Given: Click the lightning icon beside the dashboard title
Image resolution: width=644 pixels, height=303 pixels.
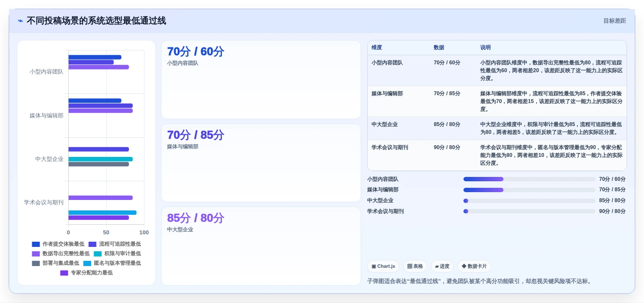Looking at the screenshot, I should [x=20, y=21].
